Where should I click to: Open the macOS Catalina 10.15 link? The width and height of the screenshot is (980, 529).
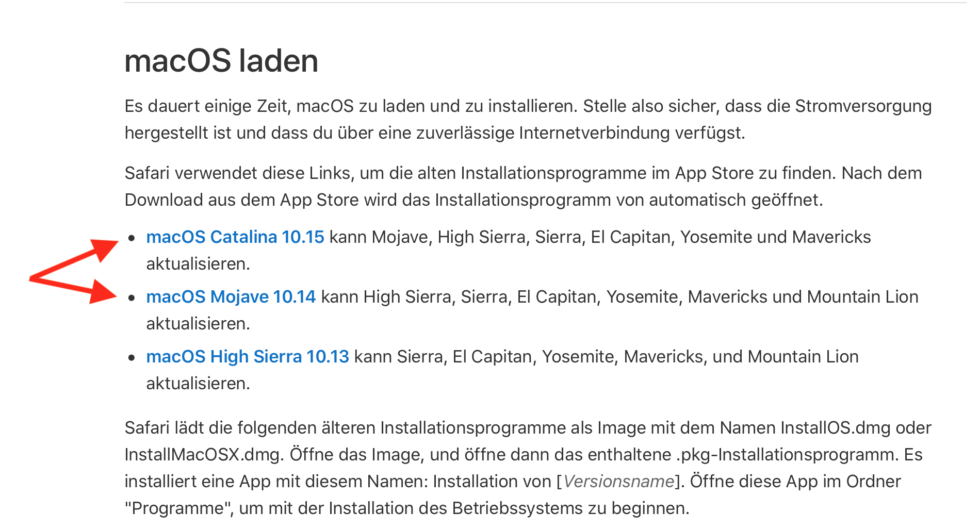[x=235, y=237]
